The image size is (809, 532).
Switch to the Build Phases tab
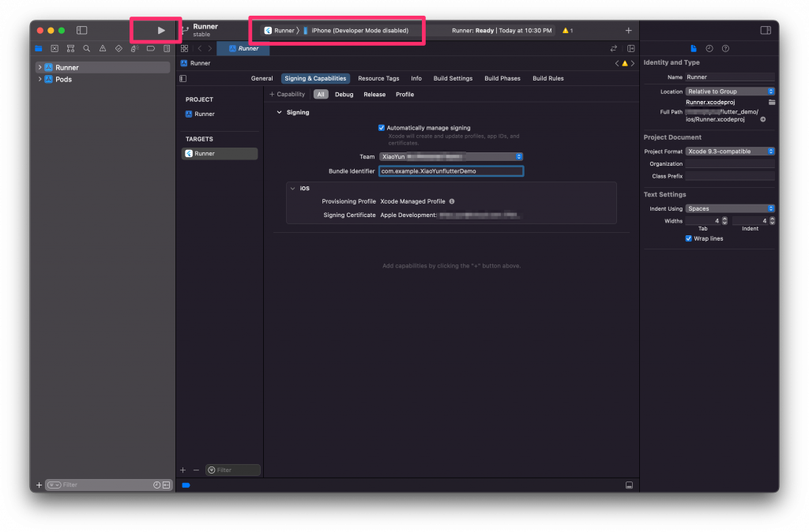[502, 78]
